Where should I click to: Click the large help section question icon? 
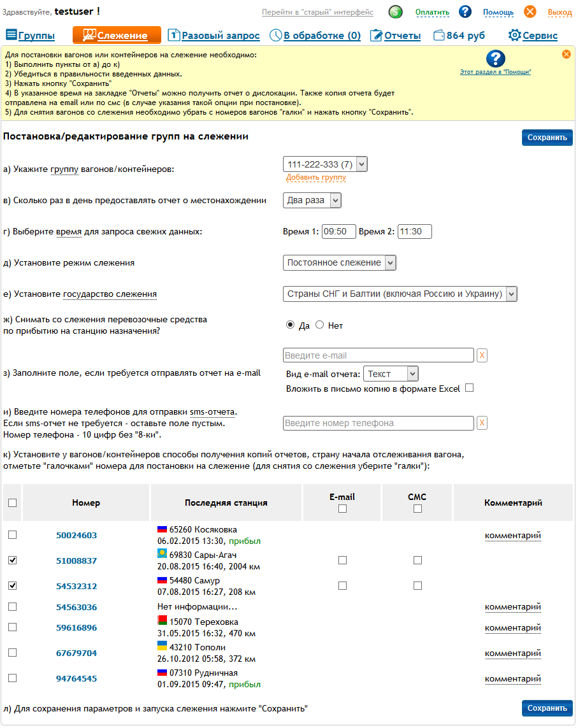pos(495,59)
